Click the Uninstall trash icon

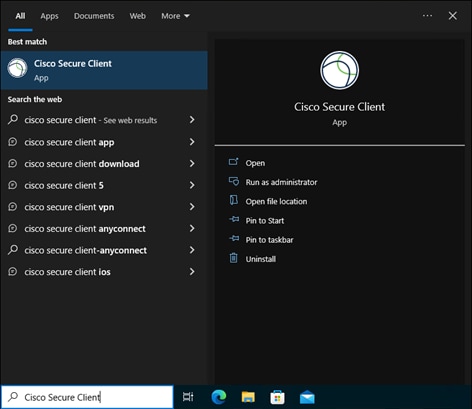pos(234,258)
